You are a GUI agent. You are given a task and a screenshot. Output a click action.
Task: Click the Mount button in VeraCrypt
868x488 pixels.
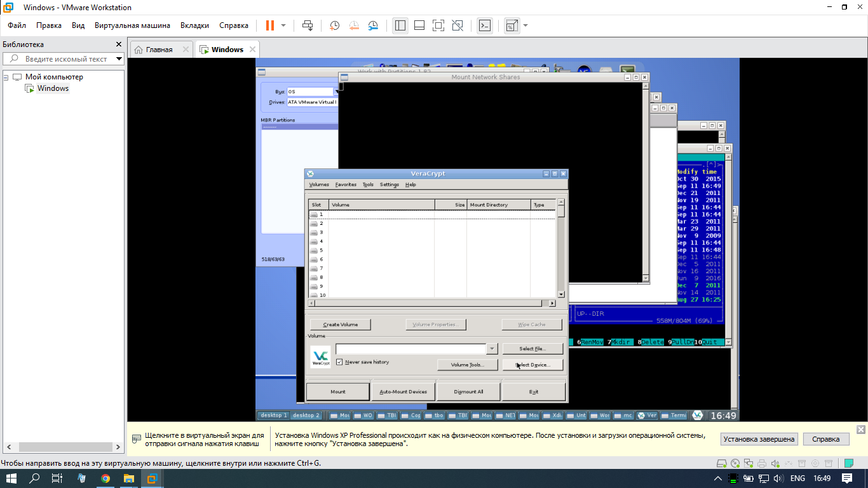[x=338, y=391]
